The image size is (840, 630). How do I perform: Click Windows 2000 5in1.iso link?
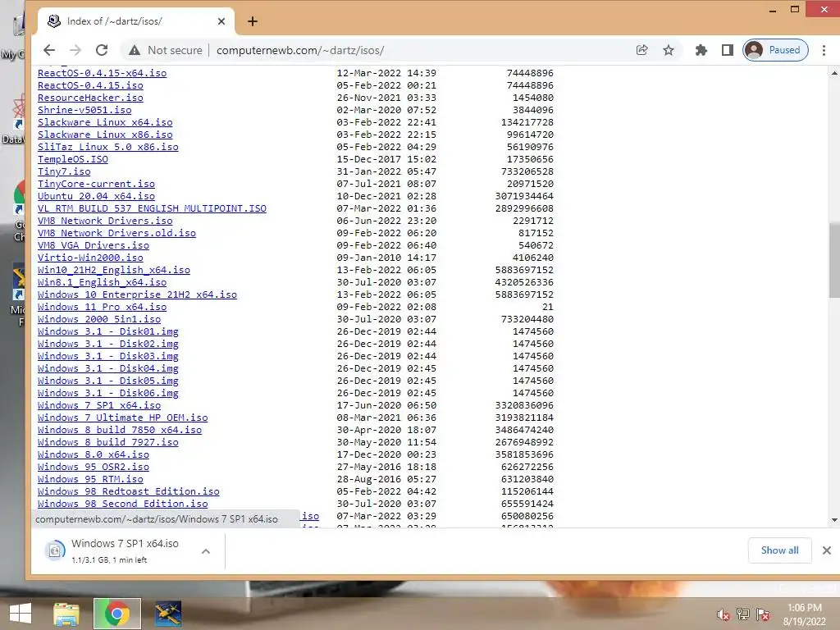coord(99,319)
